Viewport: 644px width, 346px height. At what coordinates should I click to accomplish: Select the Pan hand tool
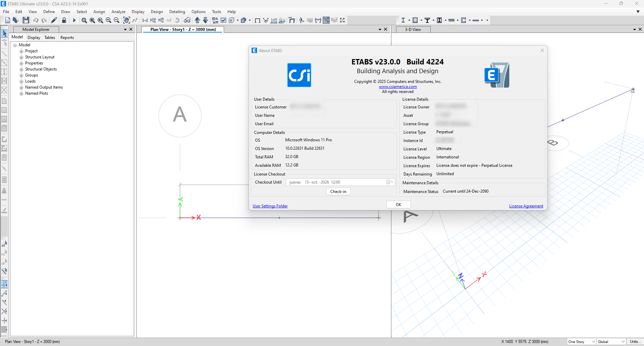(126, 20)
